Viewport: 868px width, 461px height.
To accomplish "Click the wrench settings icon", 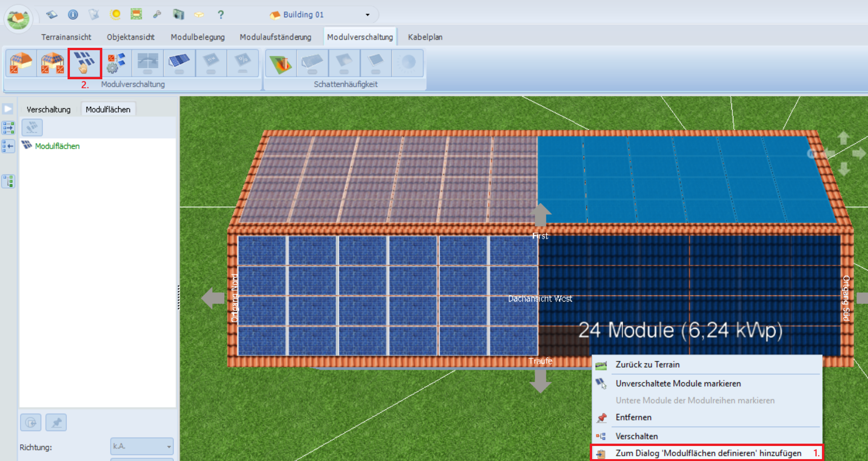I will pos(157,15).
